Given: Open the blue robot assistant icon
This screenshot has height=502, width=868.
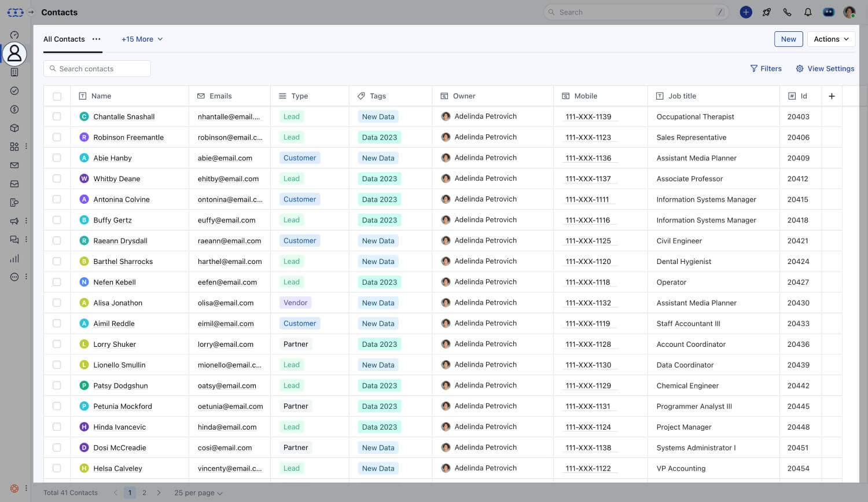Looking at the screenshot, I should (829, 12).
